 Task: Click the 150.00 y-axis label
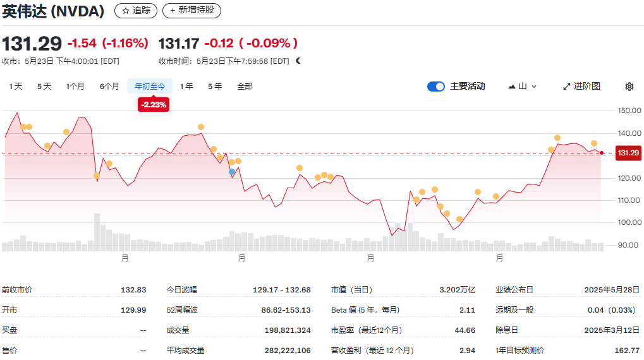pos(629,111)
